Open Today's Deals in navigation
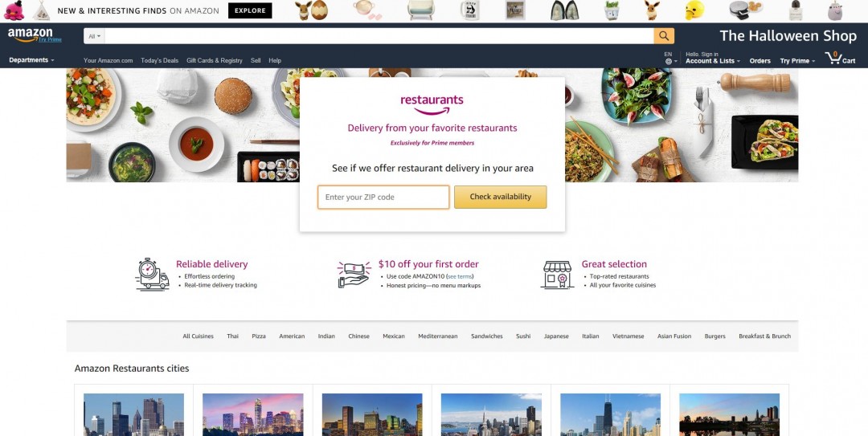The image size is (868, 436). click(159, 60)
